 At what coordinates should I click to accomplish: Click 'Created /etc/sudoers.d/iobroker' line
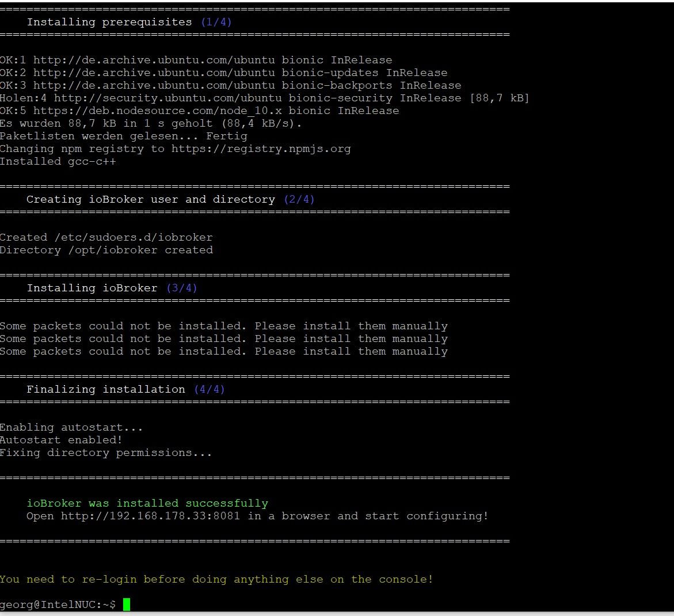tap(106, 238)
